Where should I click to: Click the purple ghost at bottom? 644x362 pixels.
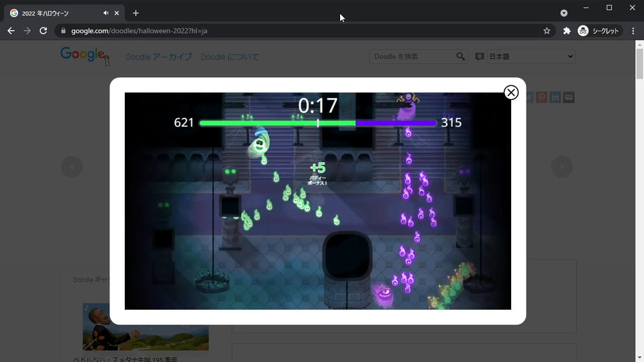click(x=383, y=294)
